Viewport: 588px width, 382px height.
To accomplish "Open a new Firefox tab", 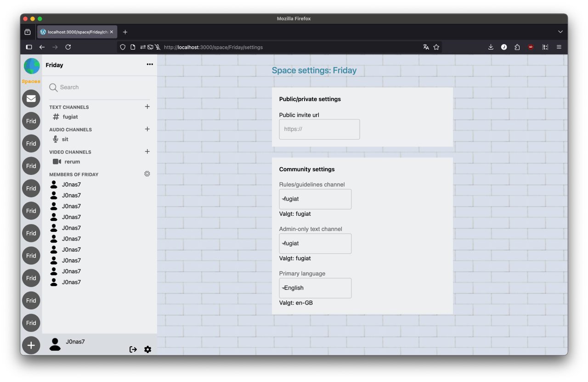I will tap(125, 32).
